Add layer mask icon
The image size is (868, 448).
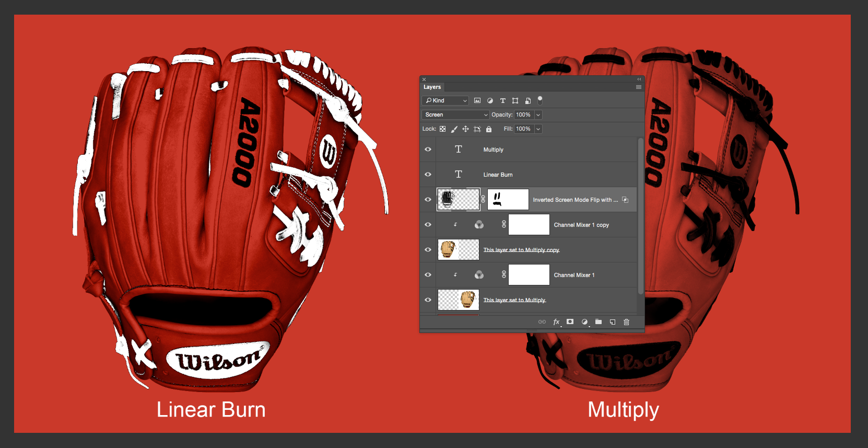point(570,322)
